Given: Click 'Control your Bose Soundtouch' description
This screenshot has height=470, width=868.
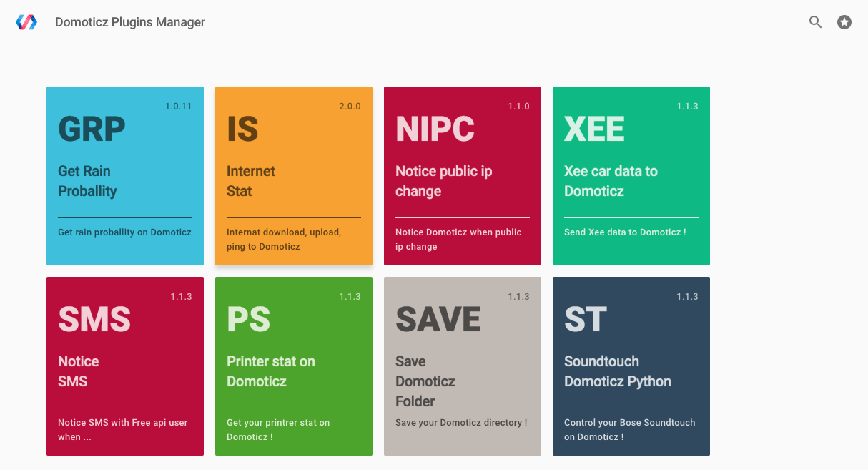Looking at the screenshot, I should [x=630, y=430].
